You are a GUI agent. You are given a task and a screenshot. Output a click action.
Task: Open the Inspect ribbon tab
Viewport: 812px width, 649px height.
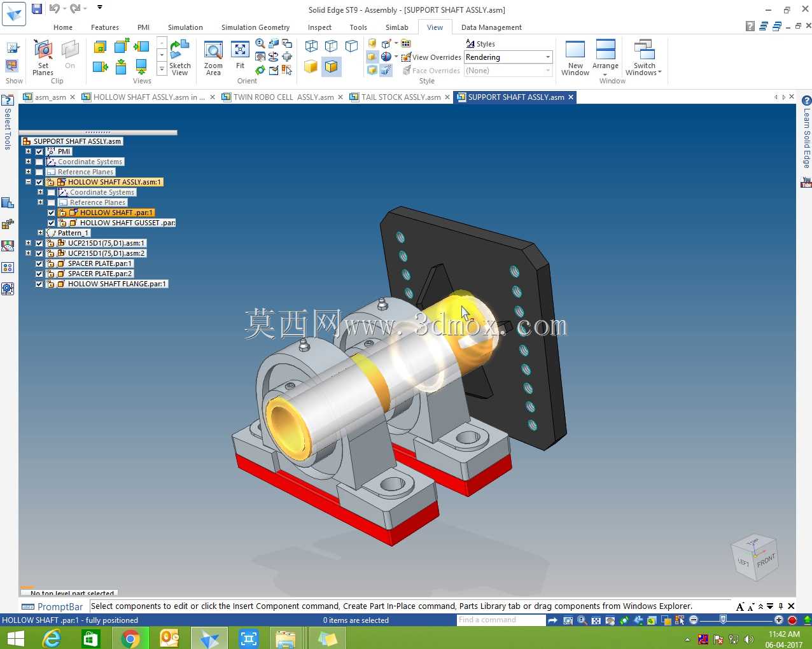[x=319, y=27]
